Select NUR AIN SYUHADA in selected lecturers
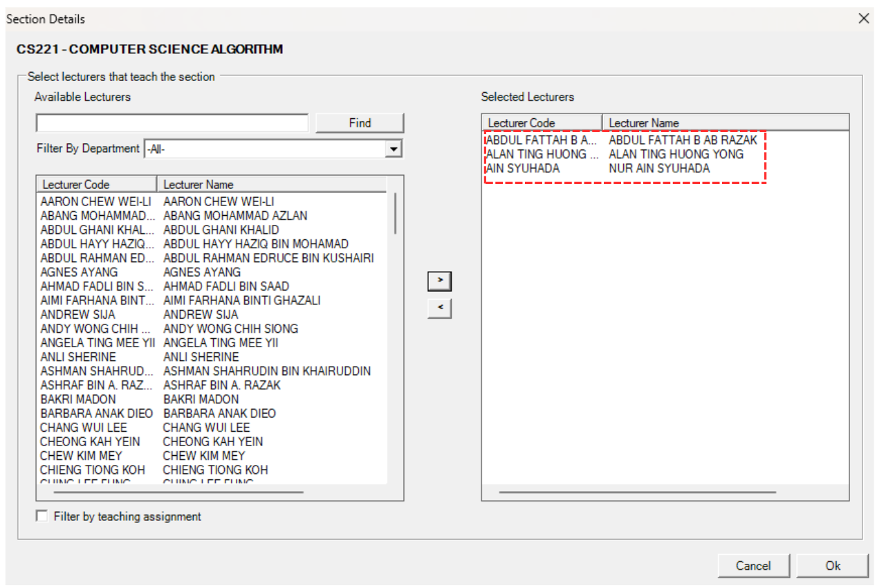Image resolution: width=877 pixels, height=588 pixels. point(658,168)
